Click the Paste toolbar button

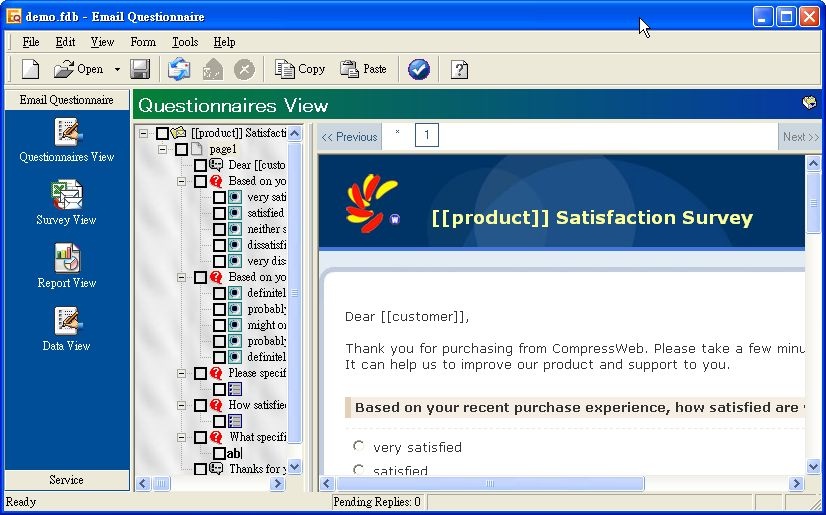click(x=363, y=69)
